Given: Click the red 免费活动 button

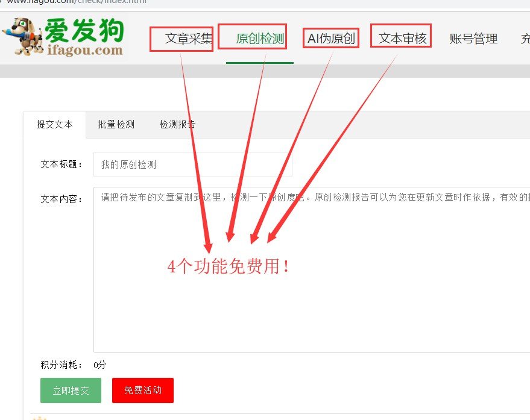Looking at the screenshot, I should click(142, 390).
